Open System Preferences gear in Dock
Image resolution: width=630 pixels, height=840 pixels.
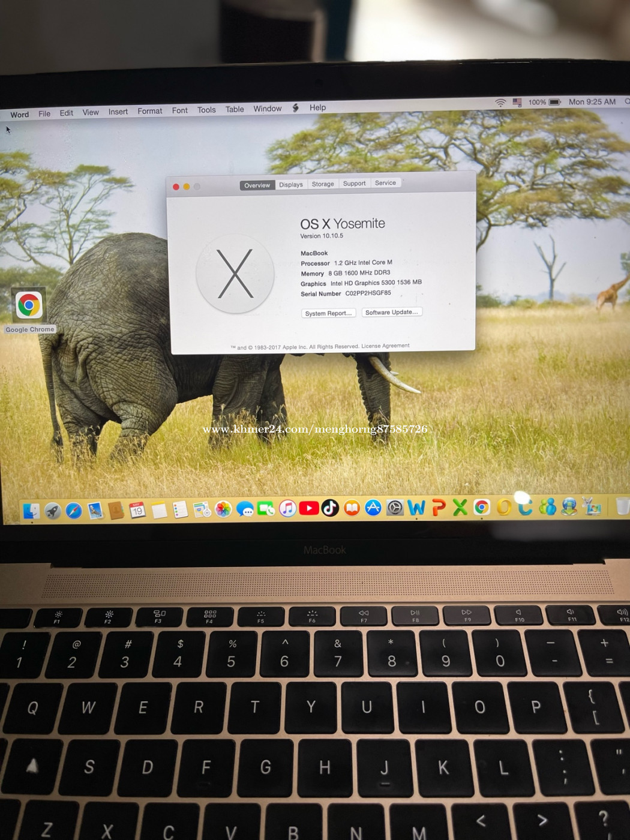click(x=395, y=508)
